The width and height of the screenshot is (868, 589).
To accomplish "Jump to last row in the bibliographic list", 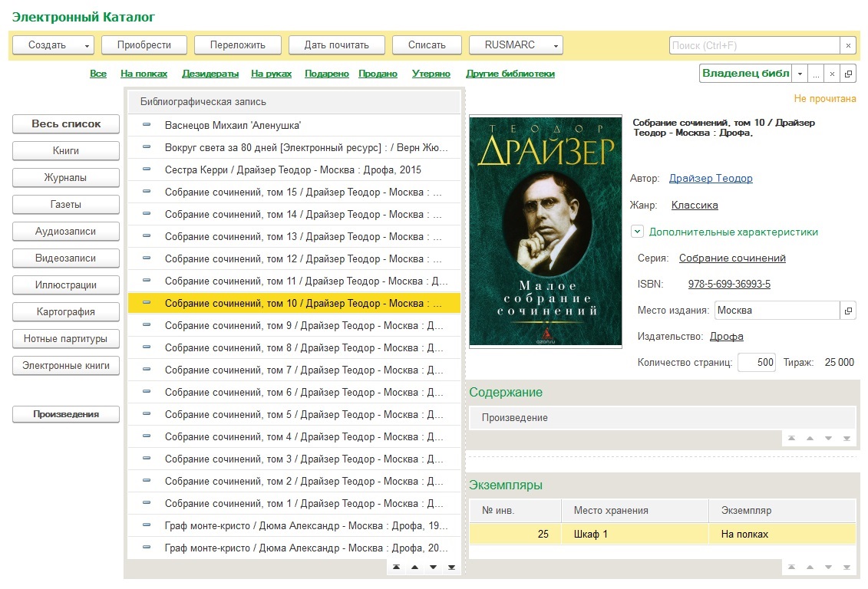I will [452, 567].
